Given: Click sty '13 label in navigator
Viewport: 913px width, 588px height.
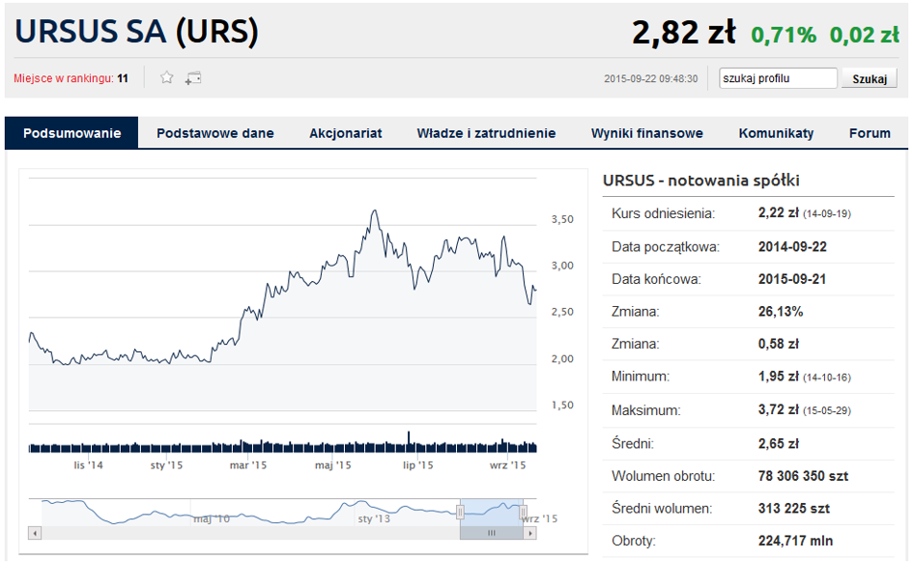Looking at the screenshot, I should click(x=374, y=518).
